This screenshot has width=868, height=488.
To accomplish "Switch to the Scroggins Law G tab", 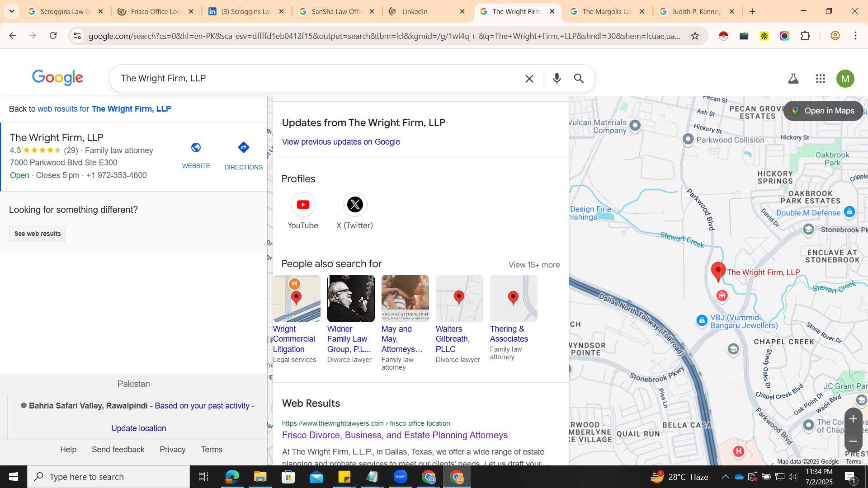I will point(66,12).
